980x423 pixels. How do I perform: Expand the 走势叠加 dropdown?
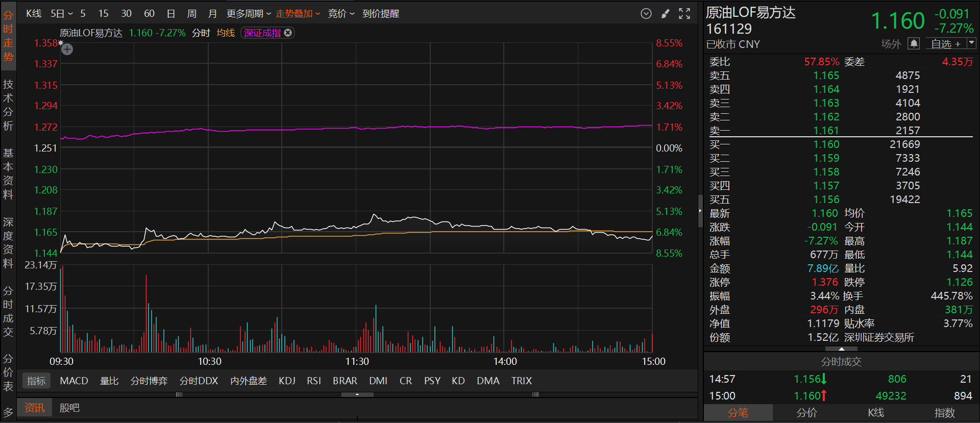(298, 14)
